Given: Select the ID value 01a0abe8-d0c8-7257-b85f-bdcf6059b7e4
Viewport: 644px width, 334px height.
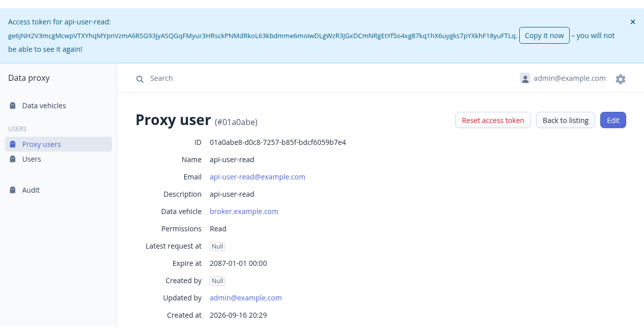Looking at the screenshot, I should pos(278,142).
